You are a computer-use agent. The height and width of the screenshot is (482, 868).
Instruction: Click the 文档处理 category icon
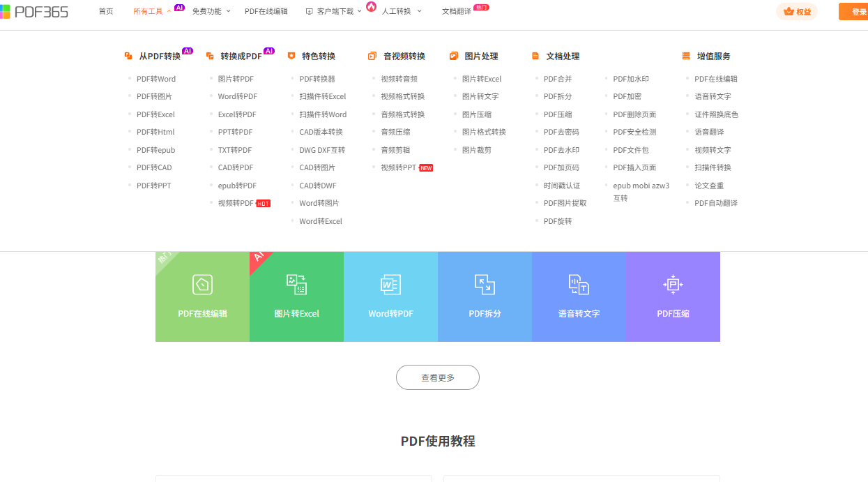(535, 56)
